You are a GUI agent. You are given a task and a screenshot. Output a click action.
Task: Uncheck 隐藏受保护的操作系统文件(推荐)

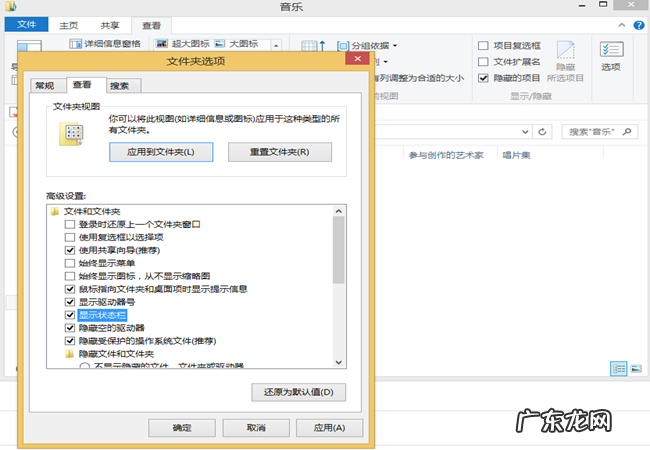click(70, 341)
